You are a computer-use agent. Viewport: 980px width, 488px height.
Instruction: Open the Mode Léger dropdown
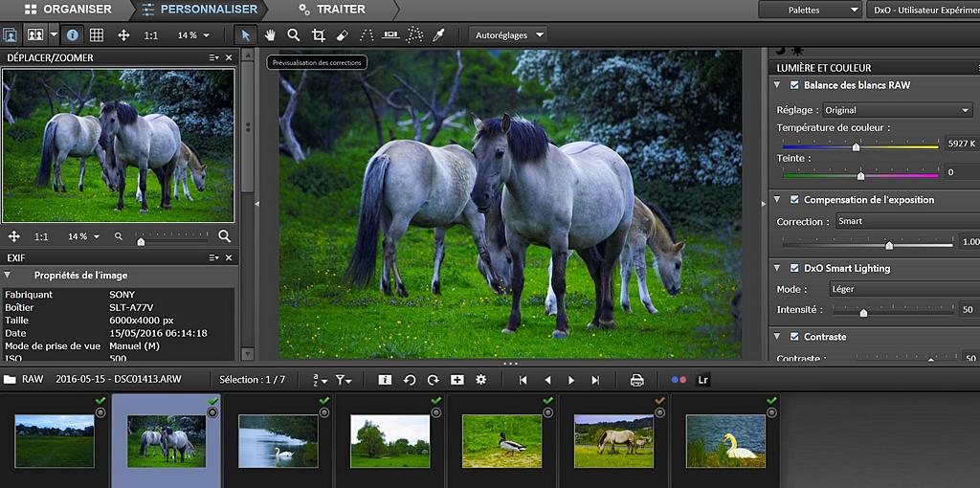point(903,289)
